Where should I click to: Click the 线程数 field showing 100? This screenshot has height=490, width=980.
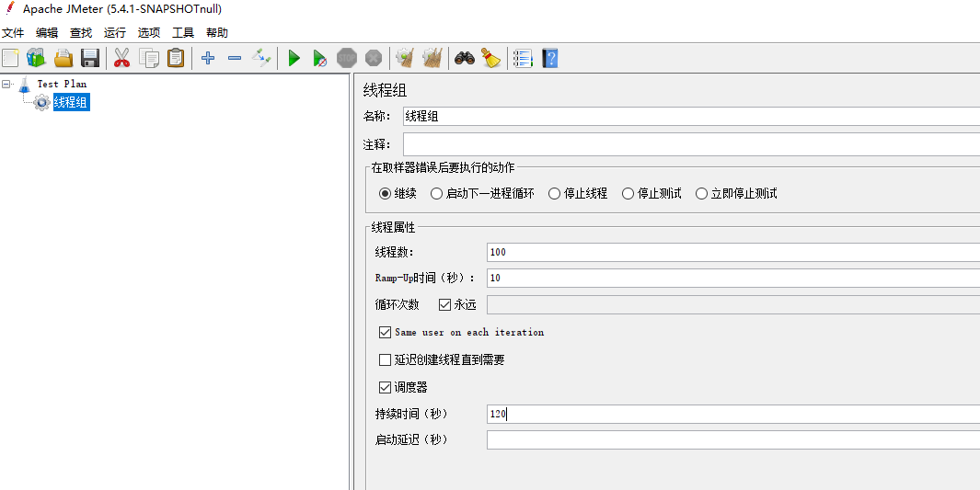pyautogui.click(x=733, y=252)
